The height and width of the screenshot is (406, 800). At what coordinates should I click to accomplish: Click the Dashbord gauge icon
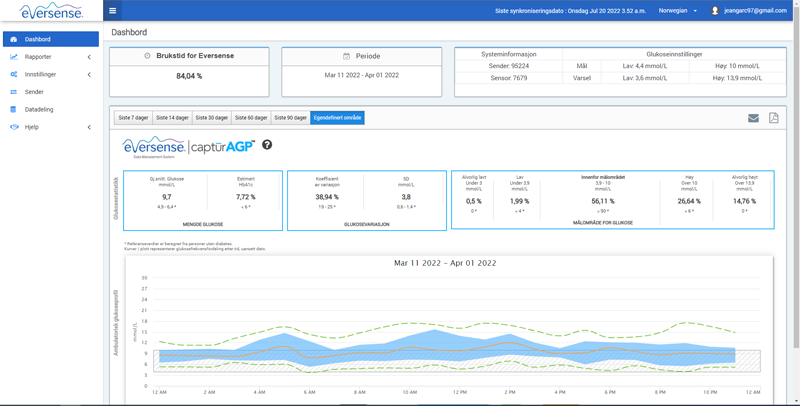coord(14,39)
